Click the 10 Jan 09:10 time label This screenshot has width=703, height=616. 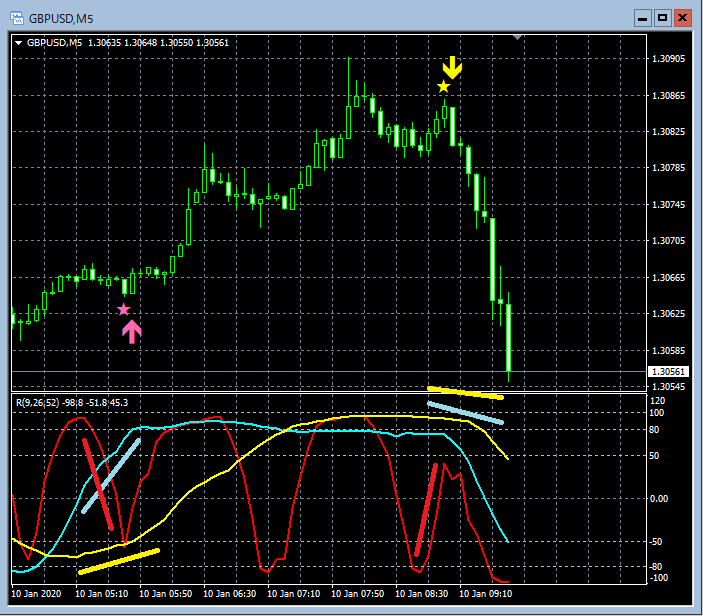tap(486, 594)
